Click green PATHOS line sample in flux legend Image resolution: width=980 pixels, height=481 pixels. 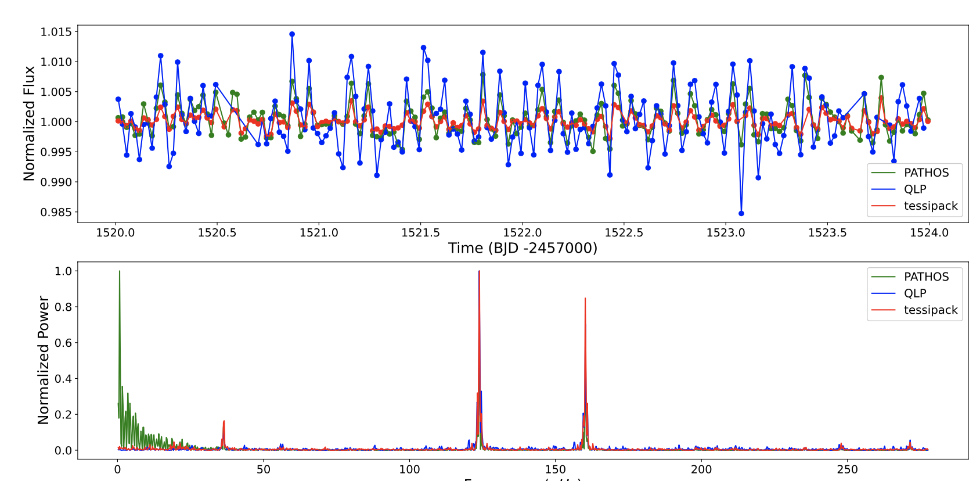click(x=884, y=173)
